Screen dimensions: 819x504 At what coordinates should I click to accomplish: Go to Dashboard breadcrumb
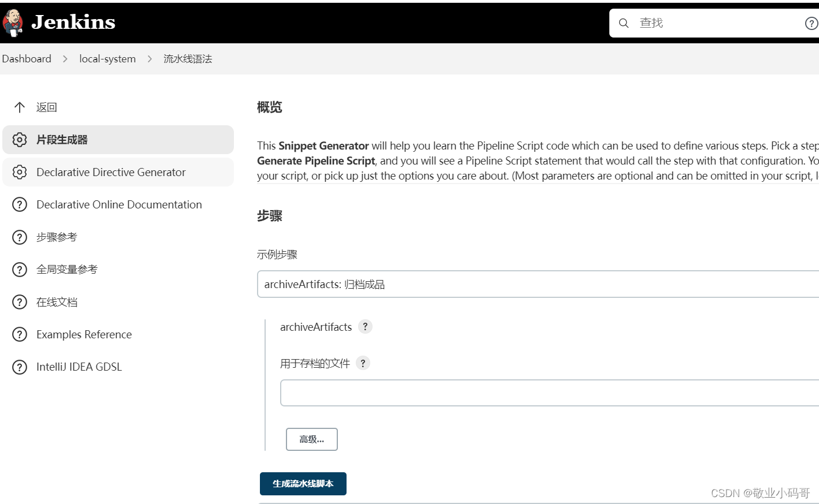coord(27,59)
